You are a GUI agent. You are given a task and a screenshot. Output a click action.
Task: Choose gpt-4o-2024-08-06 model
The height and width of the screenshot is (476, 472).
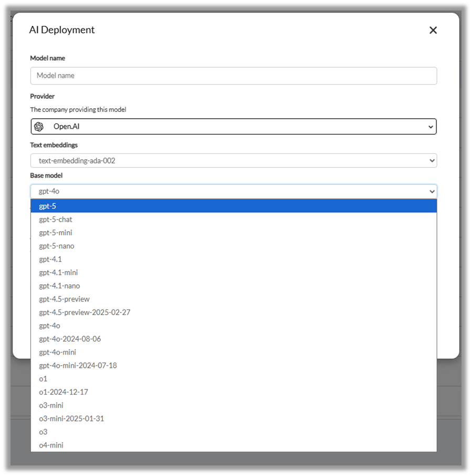(x=234, y=339)
